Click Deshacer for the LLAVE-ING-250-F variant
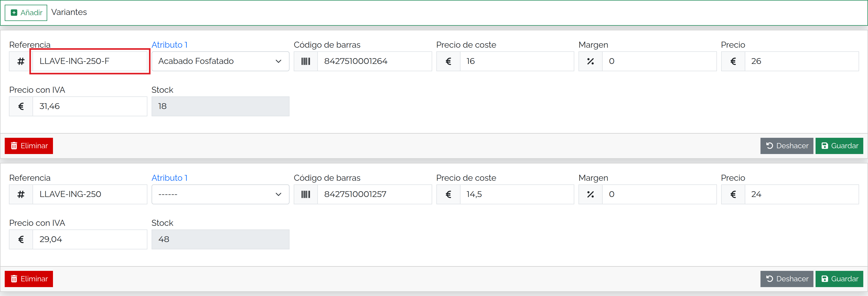Screen dimensions: 868x296 coord(787,146)
